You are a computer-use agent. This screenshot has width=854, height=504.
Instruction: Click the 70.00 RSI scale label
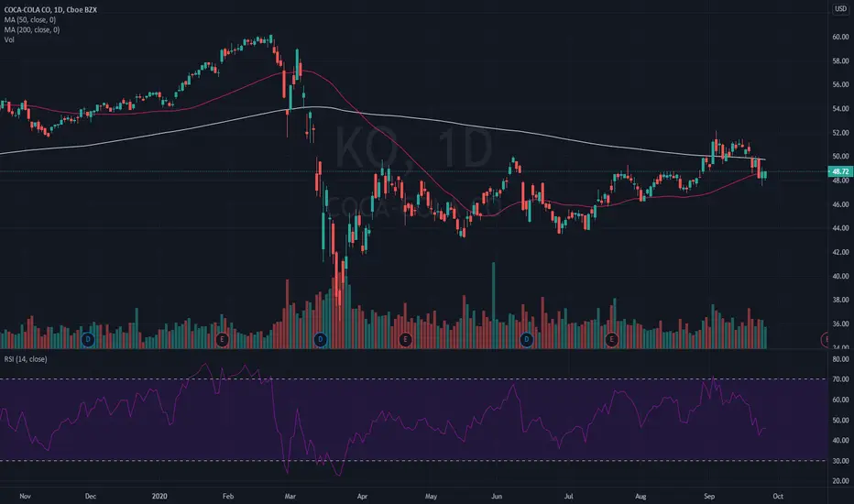[x=840, y=379]
